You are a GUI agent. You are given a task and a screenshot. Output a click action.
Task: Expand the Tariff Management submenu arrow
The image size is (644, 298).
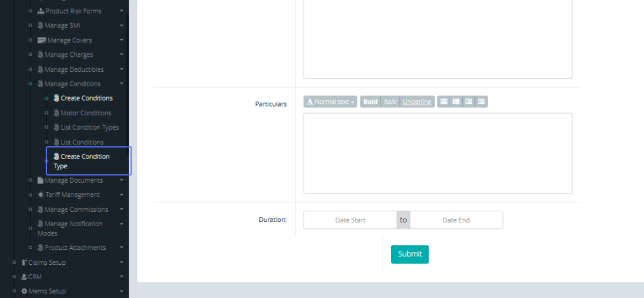click(x=122, y=195)
